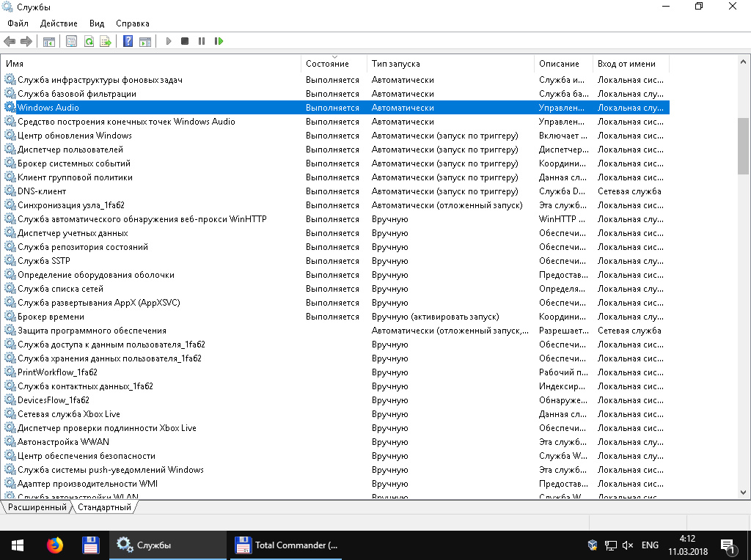The width and height of the screenshot is (751, 560).
Task: Click the ENG language indicator
Action: pyautogui.click(x=650, y=545)
